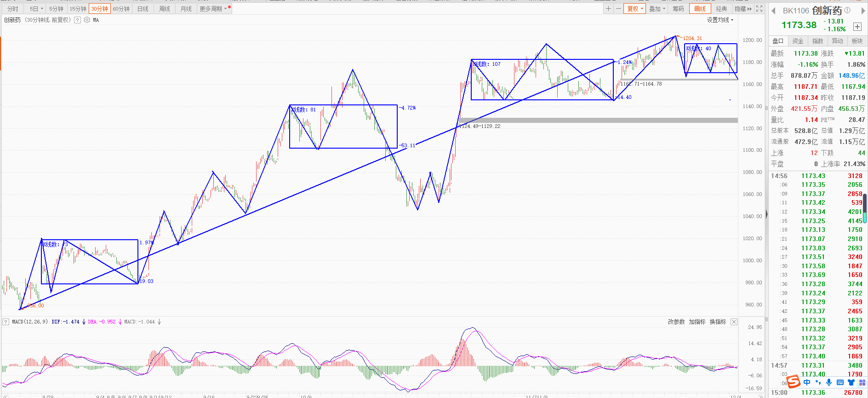Enter fullscreen chart view icon

pyautogui.click(x=759, y=9)
